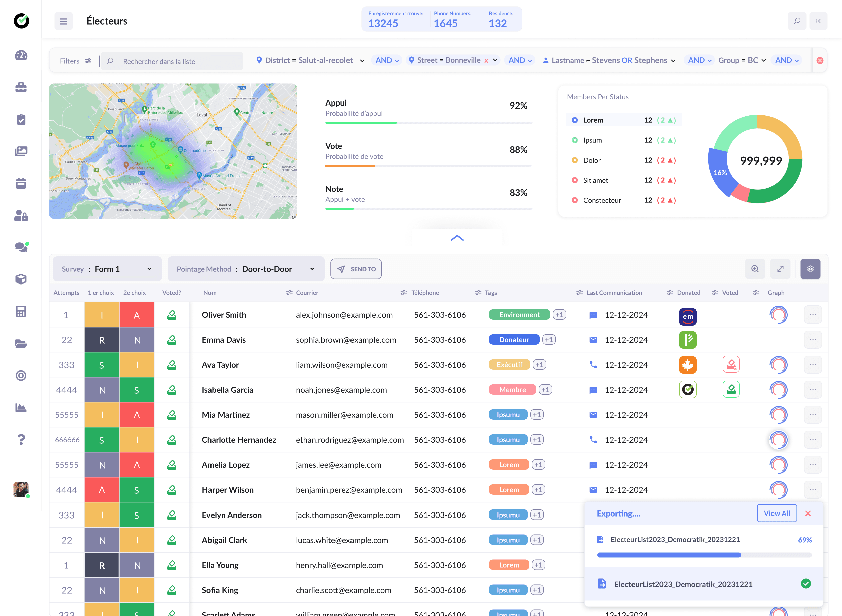Click the graph circle for Charlotte Hernandez
Screen dimensions: 842x616
(x=778, y=440)
